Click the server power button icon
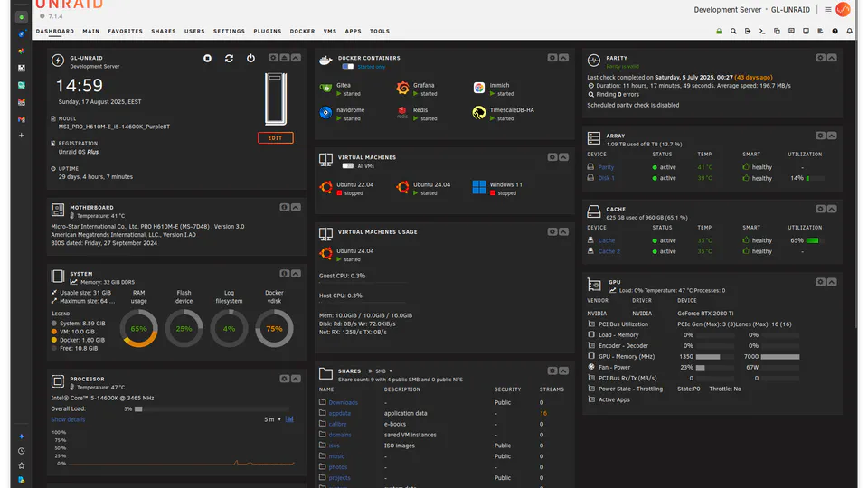This screenshot has width=868, height=488. [250, 59]
